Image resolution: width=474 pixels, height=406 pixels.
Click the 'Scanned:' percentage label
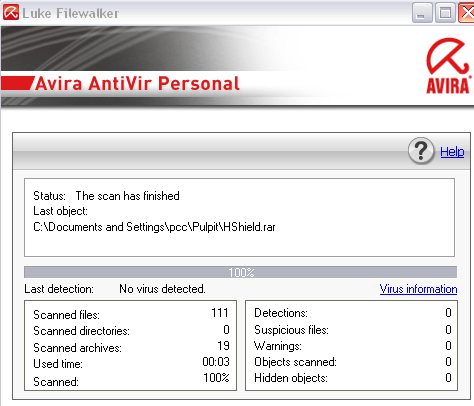click(56, 381)
